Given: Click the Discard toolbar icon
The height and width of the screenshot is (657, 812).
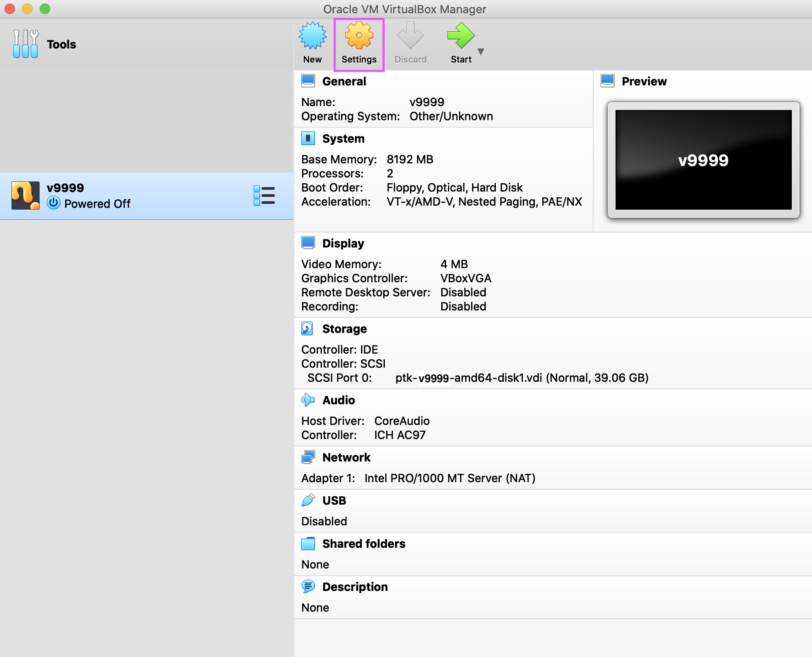Looking at the screenshot, I should (x=410, y=36).
